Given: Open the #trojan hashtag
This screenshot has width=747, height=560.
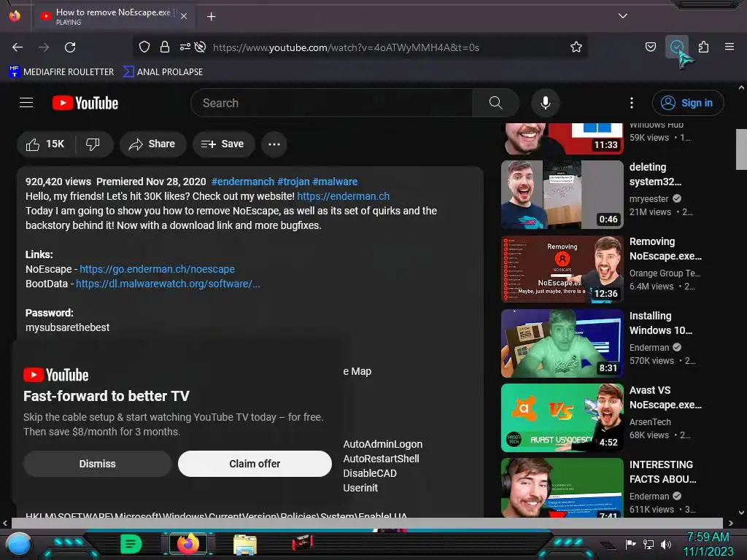Looking at the screenshot, I should 293,182.
